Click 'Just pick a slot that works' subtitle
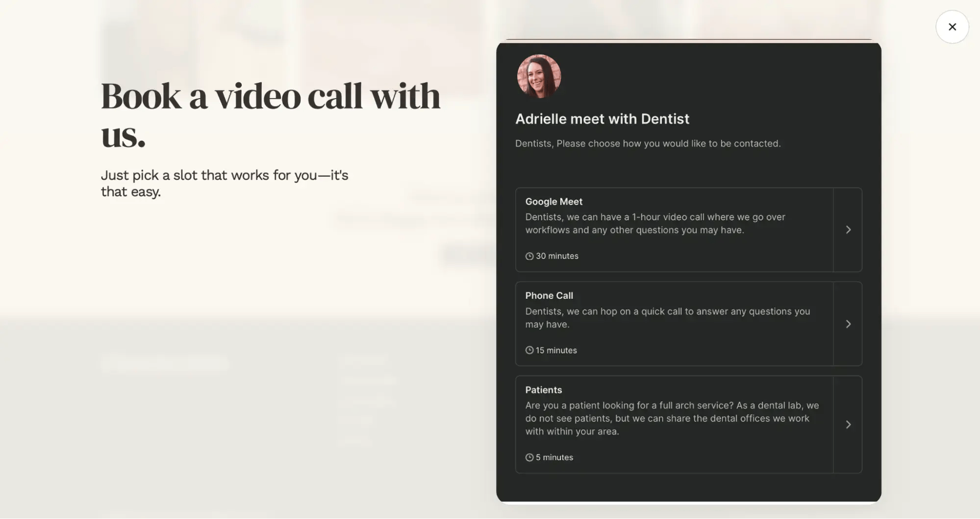 (x=225, y=183)
